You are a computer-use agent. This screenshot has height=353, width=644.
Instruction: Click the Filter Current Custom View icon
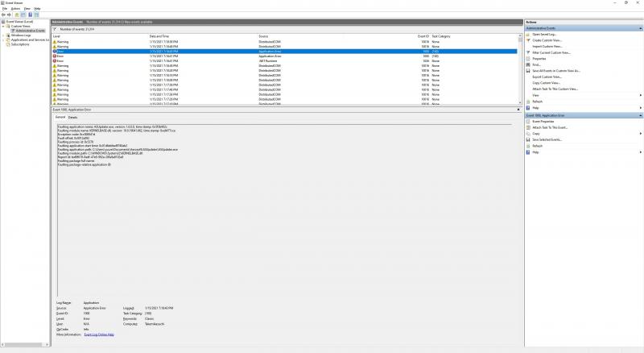[528, 52]
